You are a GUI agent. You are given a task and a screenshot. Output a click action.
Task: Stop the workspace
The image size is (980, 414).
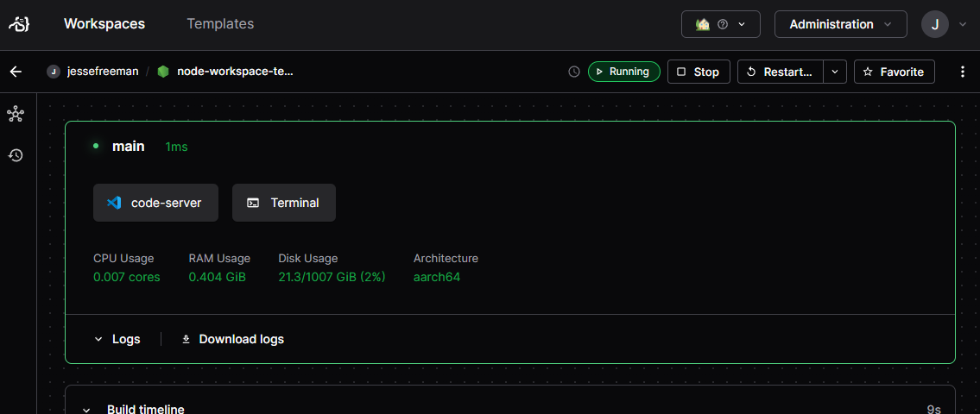point(699,72)
